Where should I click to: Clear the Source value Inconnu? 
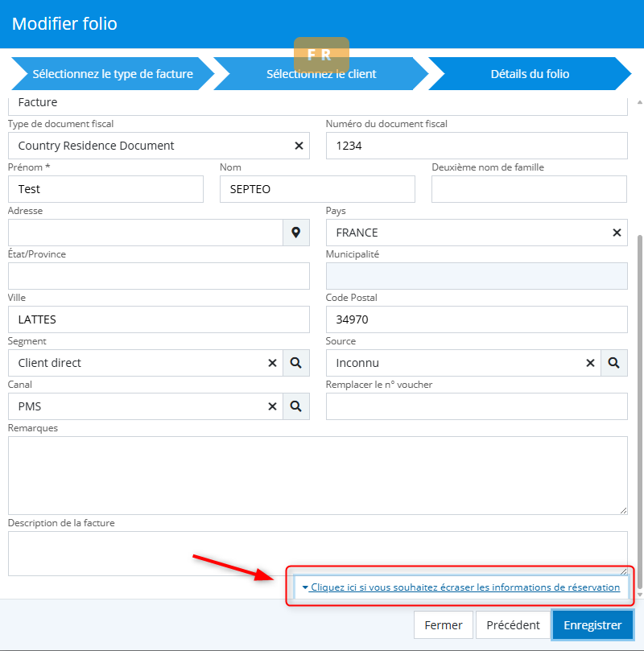pos(590,363)
